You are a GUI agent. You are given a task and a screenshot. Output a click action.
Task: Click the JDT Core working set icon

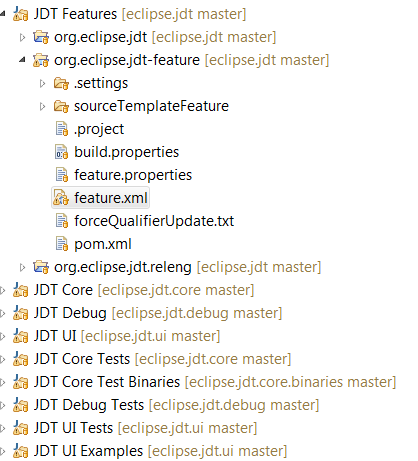click(20, 290)
